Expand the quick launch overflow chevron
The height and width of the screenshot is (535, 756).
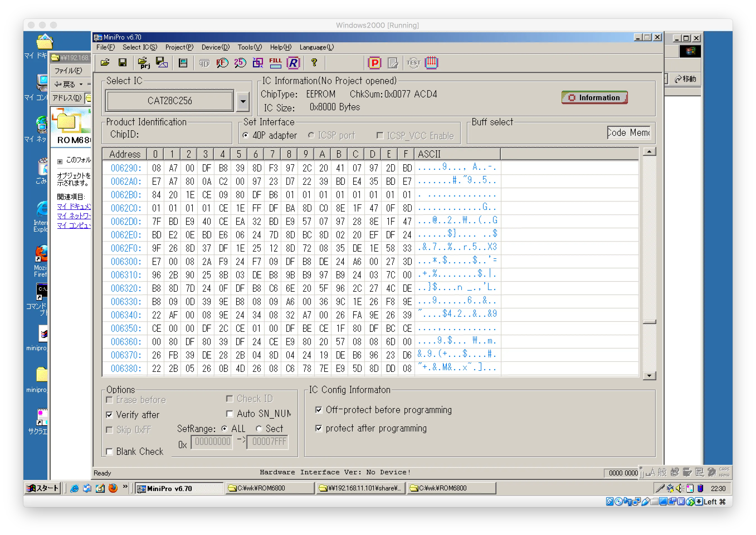(125, 487)
